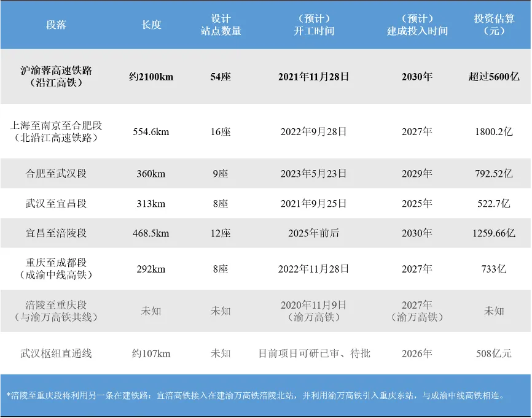Click the 段落 column header

56,25
